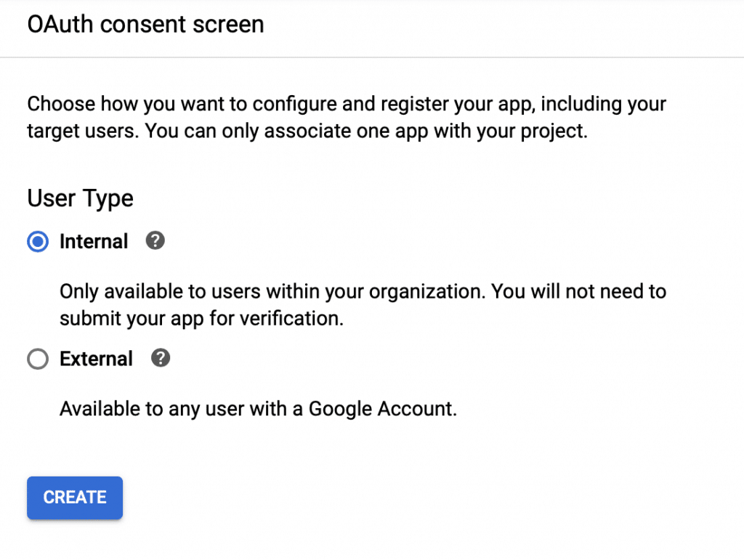The width and height of the screenshot is (744, 560).
Task: Click the word "project" ending the intro paragraph
Action: (x=557, y=134)
